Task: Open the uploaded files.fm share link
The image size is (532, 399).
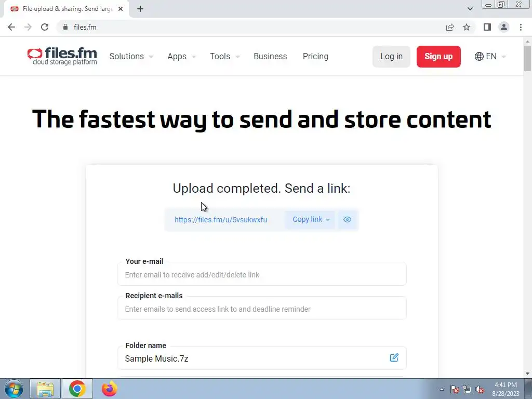Action: [x=220, y=220]
